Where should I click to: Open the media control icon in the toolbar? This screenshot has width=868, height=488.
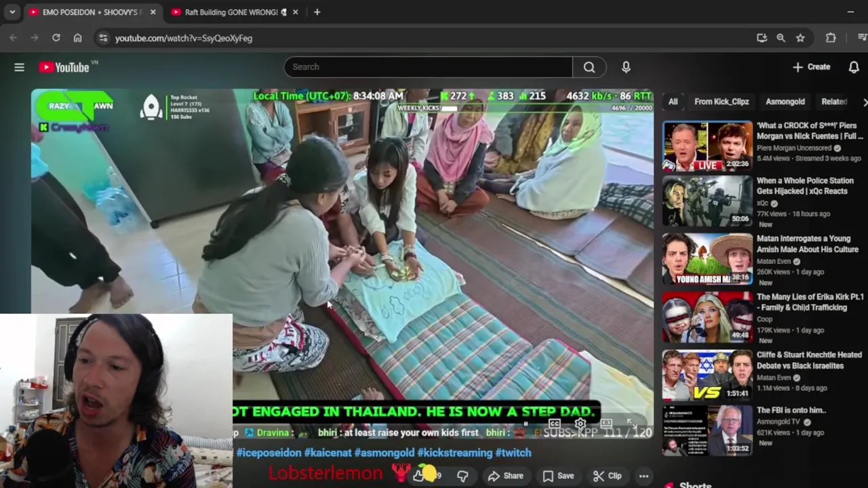(x=862, y=38)
